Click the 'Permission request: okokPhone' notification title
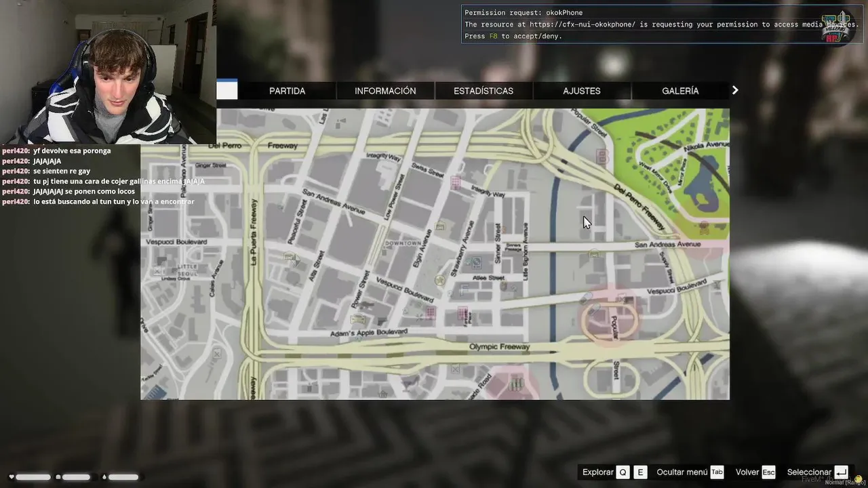The width and height of the screenshot is (868, 488). tap(524, 13)
